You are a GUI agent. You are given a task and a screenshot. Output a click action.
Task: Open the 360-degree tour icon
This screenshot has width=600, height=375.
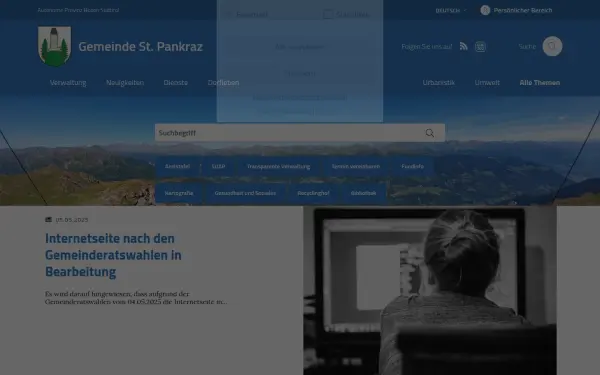(480, 47)
